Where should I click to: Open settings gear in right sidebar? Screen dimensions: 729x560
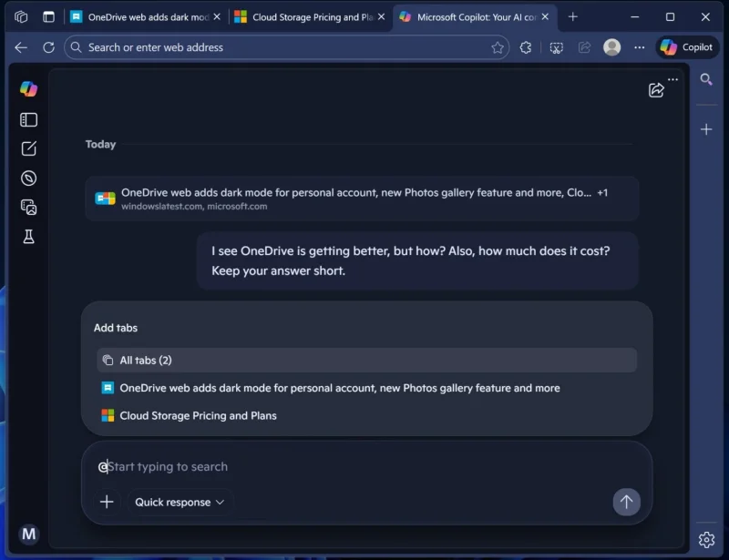click(706, 540)
